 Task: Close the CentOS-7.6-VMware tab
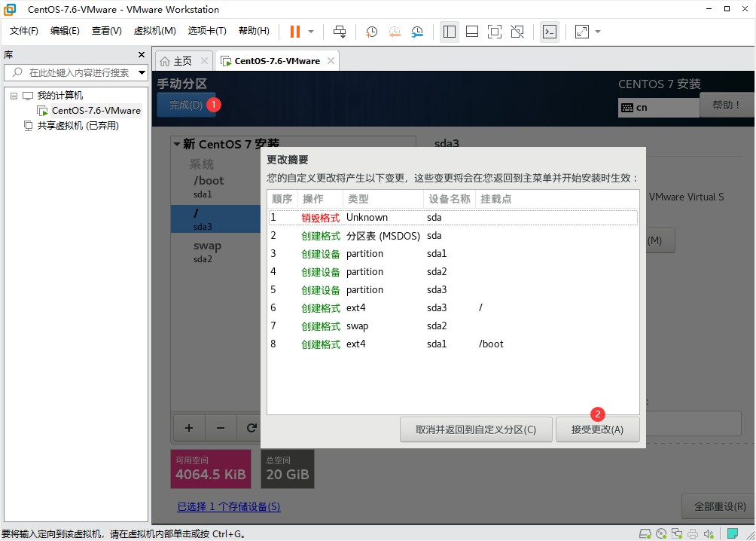click(331, 61)
